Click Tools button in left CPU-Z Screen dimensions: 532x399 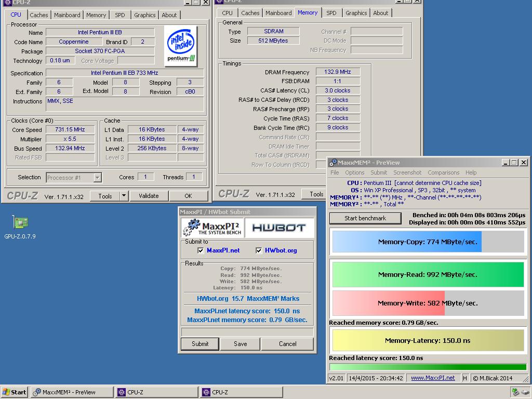(105, 196)
